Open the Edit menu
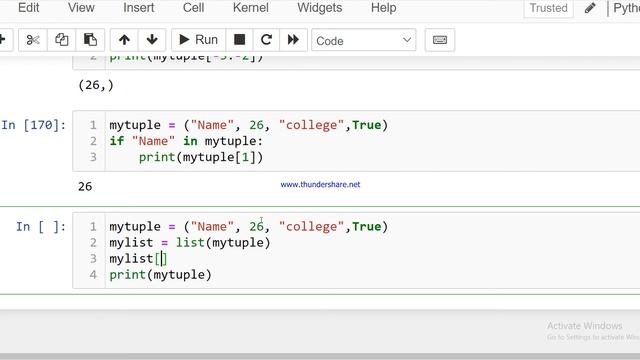 28,8
